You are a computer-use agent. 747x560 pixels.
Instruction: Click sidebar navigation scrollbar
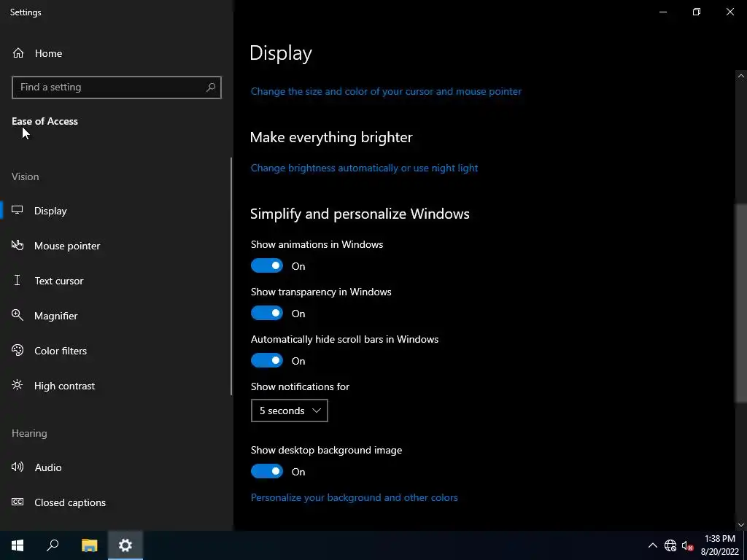click(x=231, y=276)
